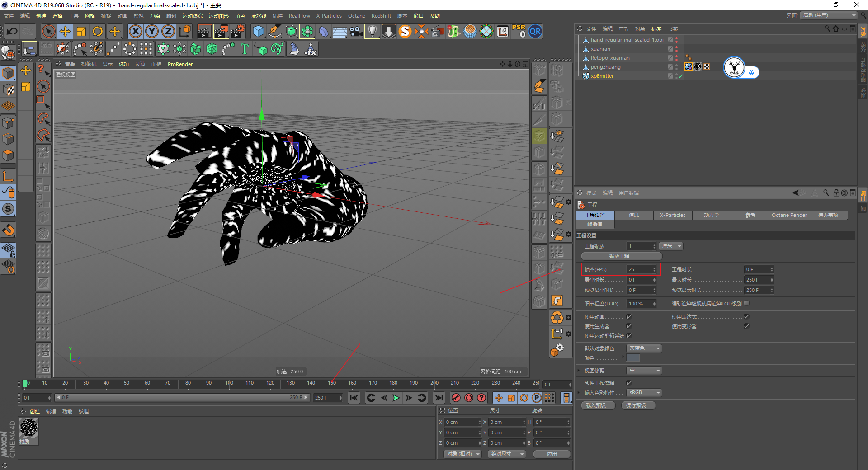The image size is (868, 470).
Task: Open the default object color dropdown
Action: tap(644, 348)
